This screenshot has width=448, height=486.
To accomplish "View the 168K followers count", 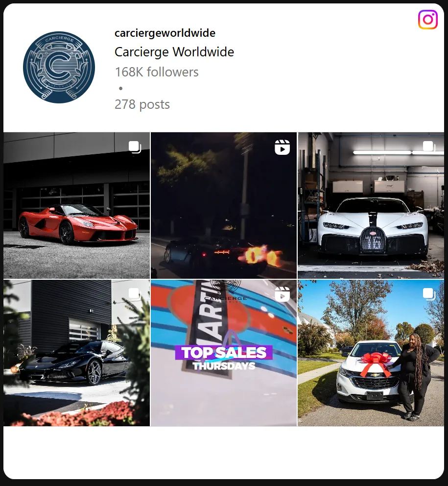I will (157, 72).
